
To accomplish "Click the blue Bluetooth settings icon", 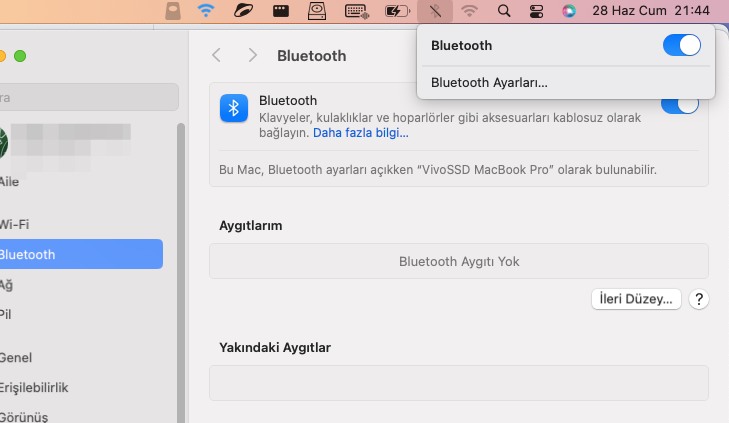I will coord(233,108).
